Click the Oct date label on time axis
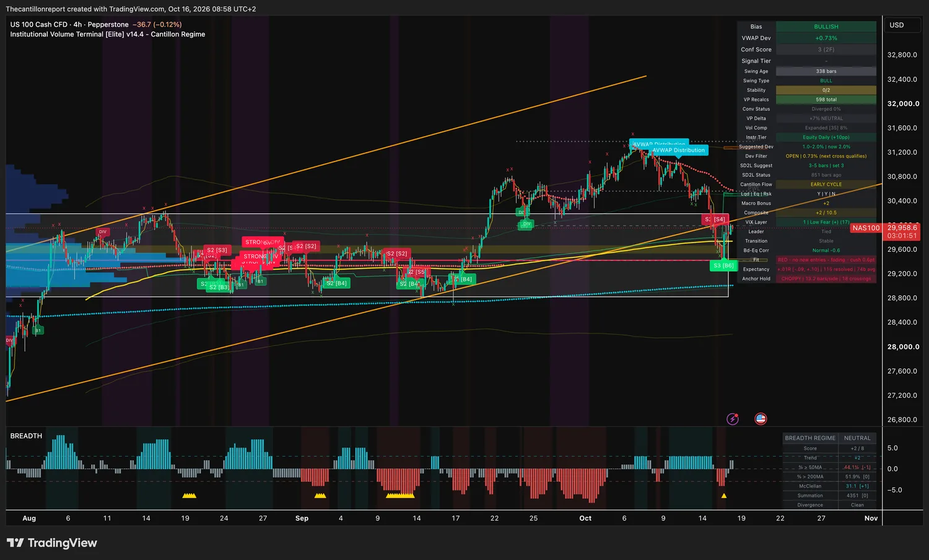929x560 pixels. [x=585, y=519]
